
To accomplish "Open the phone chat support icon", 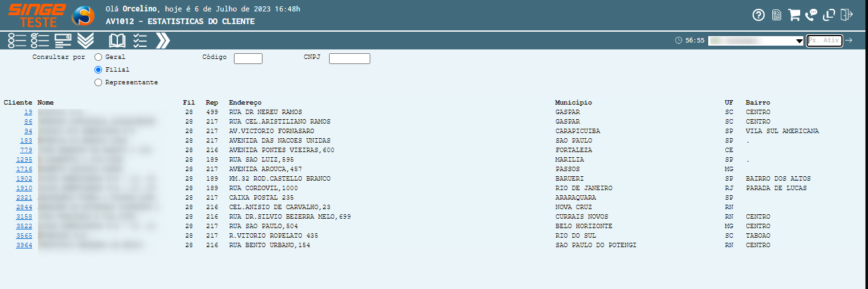I will (812, 15).
